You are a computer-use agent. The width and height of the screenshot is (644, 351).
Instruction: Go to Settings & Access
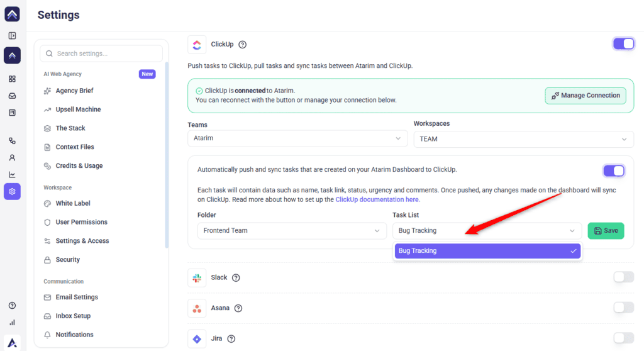82,241
